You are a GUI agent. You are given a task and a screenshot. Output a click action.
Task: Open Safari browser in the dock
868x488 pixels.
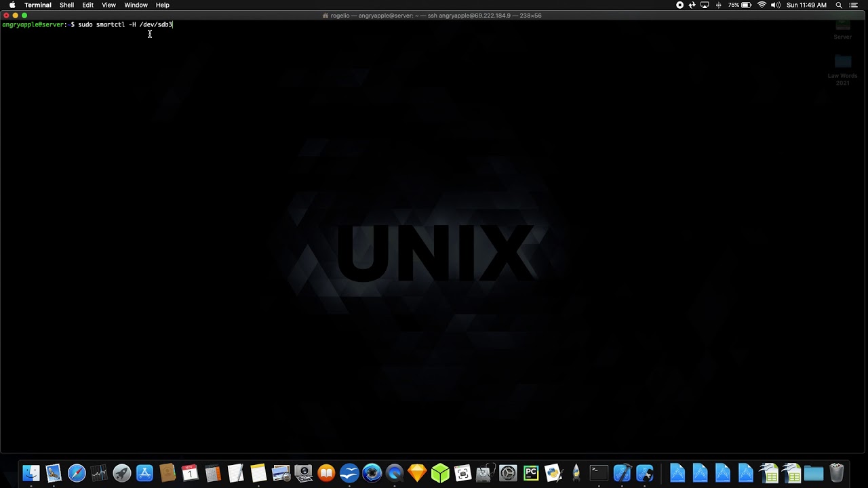77,472
